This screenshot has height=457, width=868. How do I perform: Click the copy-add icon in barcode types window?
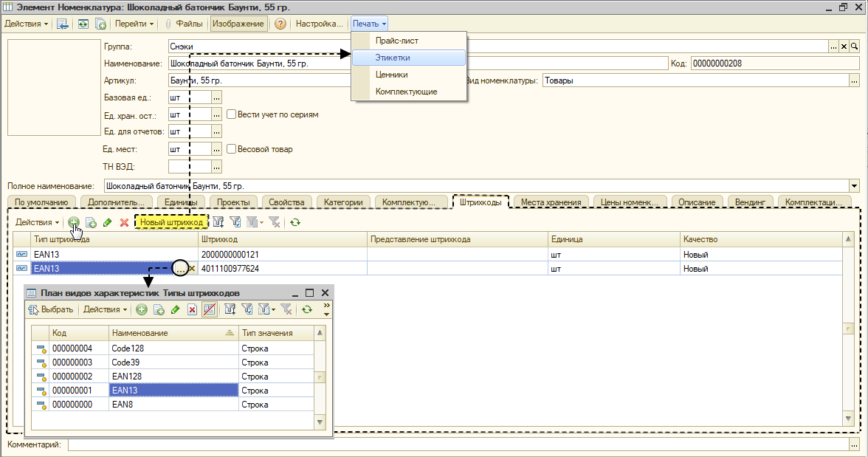(x=158, y=309)
